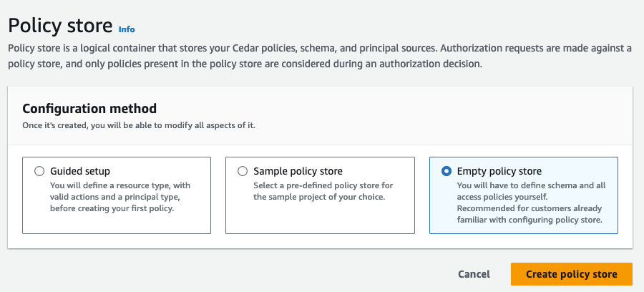Select the Guided setup radio button
Screen dimensions: 644x292
(39, 171)
